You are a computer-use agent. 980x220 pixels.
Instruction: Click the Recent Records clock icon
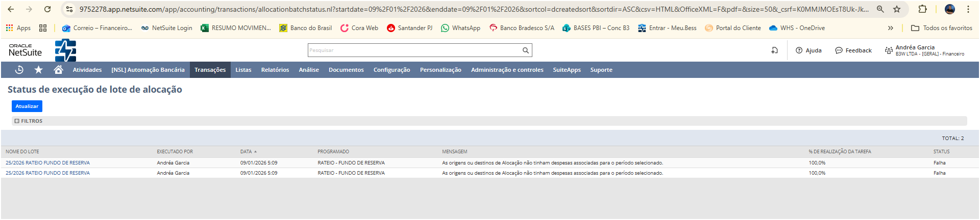tap(19, 70)
